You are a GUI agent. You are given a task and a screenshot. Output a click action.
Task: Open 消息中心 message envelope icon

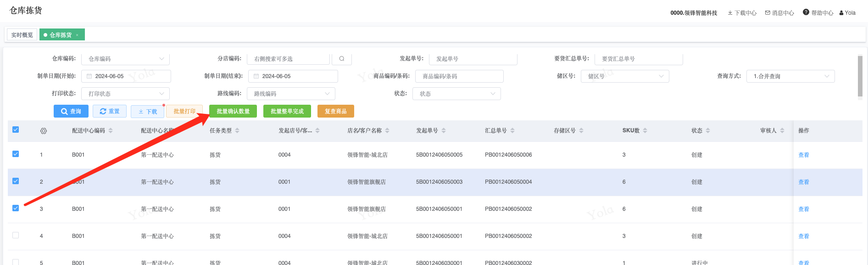[x=768, y=13]
